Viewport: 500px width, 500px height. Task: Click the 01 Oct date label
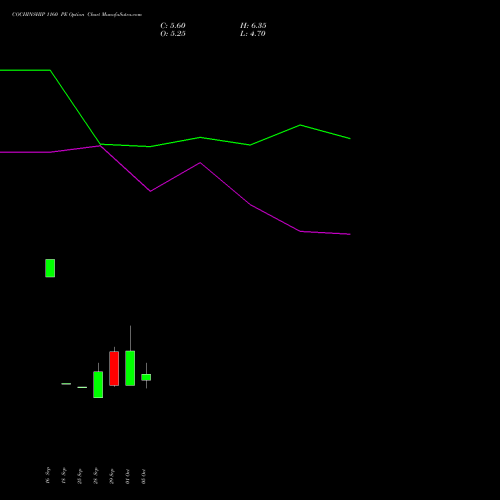point(128,476)
